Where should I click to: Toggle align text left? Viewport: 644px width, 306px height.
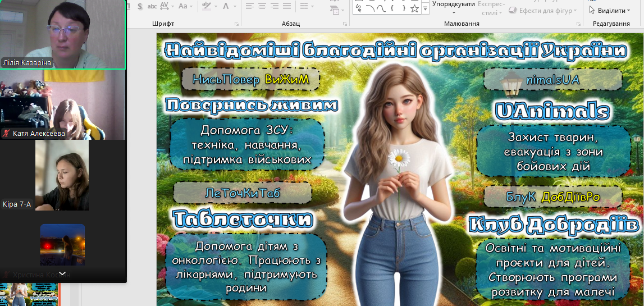tap(249, 6)
